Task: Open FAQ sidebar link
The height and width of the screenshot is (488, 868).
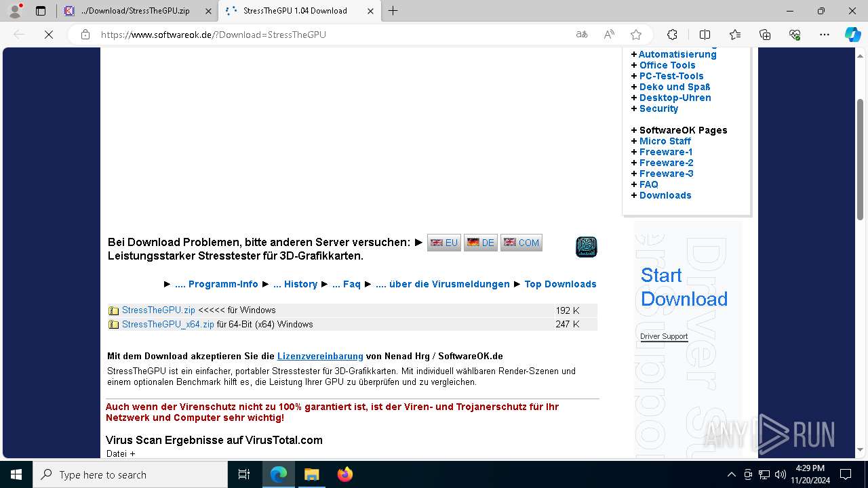Action: click(649, 184)
